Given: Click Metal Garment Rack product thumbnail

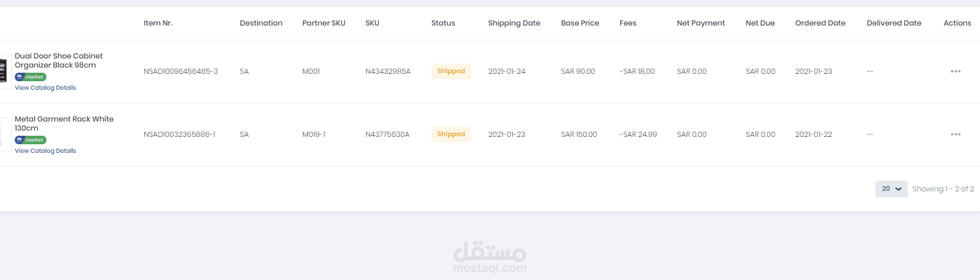Looking at the screenshot, I should coord(5,135).
